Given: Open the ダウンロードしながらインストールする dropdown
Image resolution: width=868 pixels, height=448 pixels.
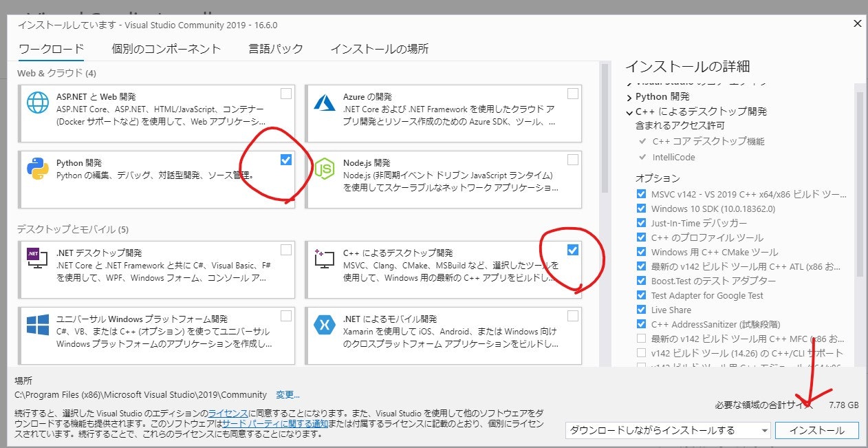Looking at the screenshot, I should [668, 430].
